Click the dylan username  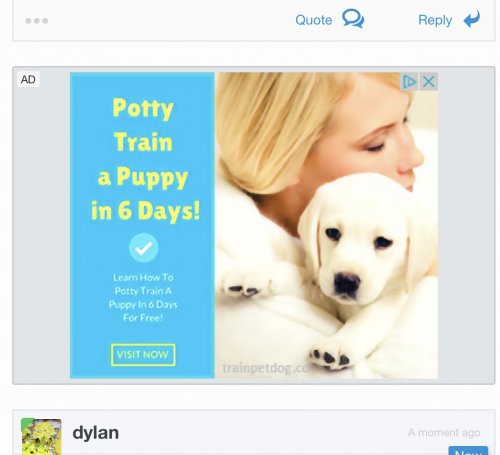pyautogui.click(x=95, y=433)
